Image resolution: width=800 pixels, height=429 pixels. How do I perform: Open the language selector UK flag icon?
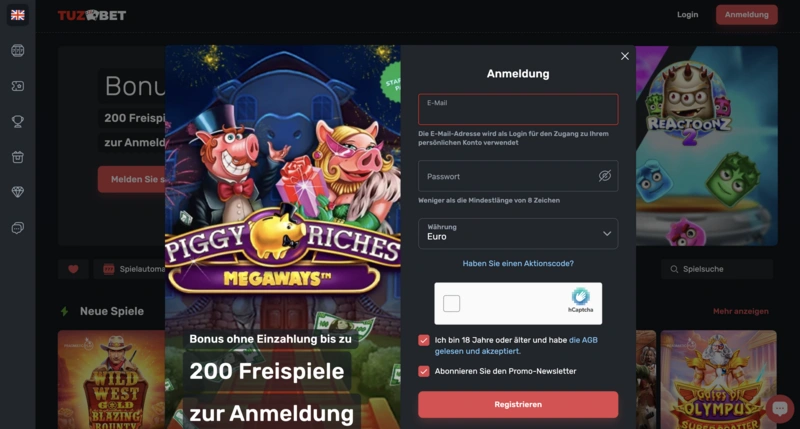pos(18,15)
